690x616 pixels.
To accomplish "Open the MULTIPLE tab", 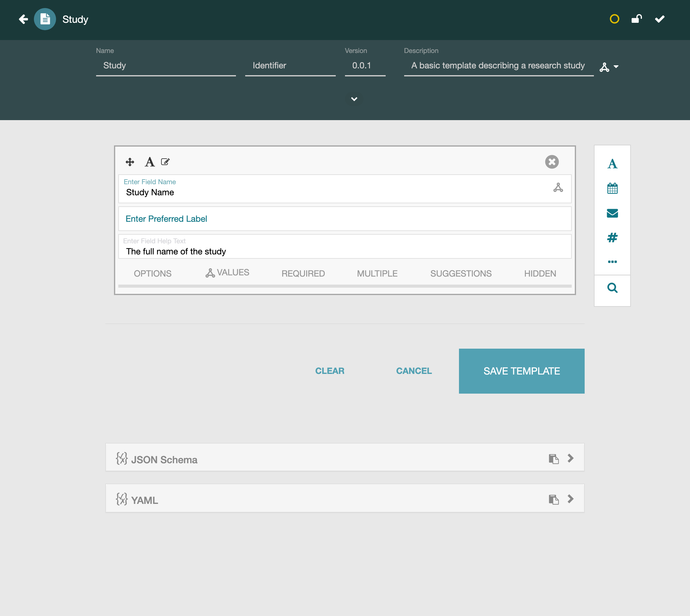I will 377,274.
